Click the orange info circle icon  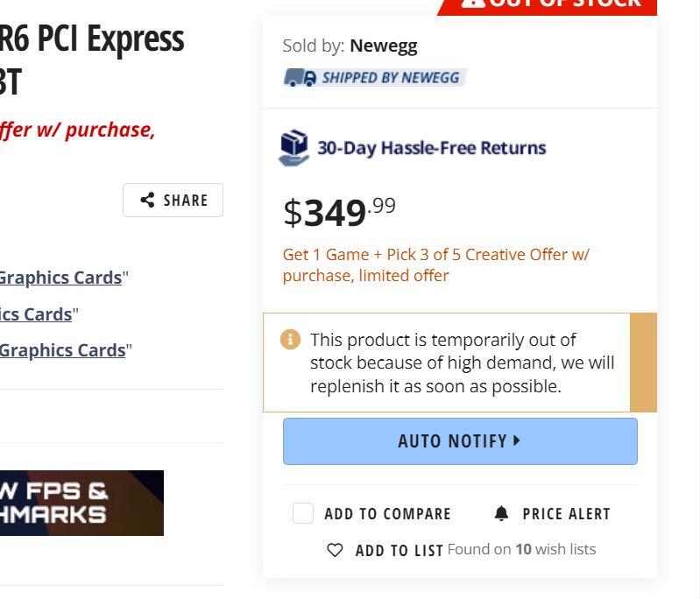(290, 339)
